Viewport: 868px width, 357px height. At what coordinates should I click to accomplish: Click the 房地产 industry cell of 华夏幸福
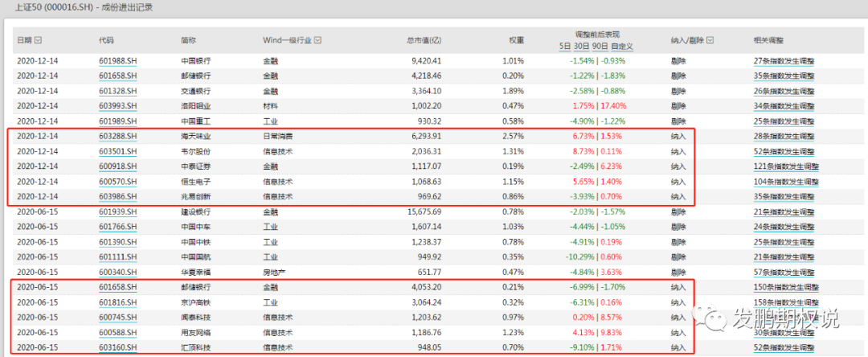pyautogui.click(x=273, y=272)
